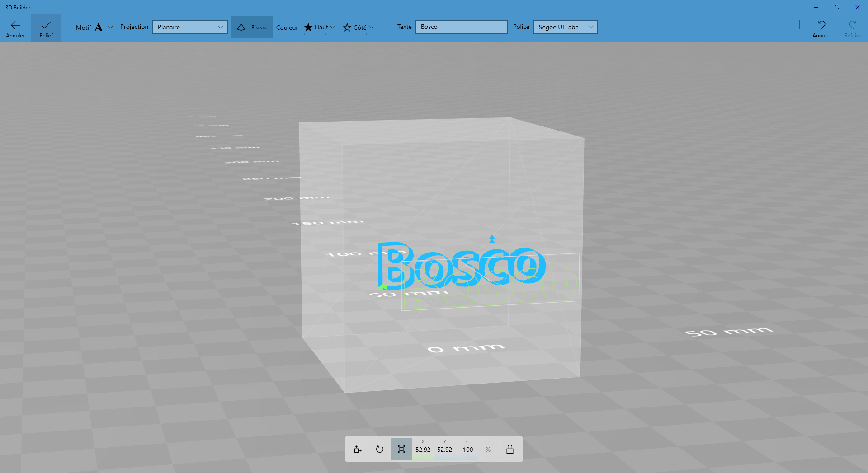Viewport: 868px width, 473px height.
Task: Toggle the percent units button
Action: click(x=488, y=450)
